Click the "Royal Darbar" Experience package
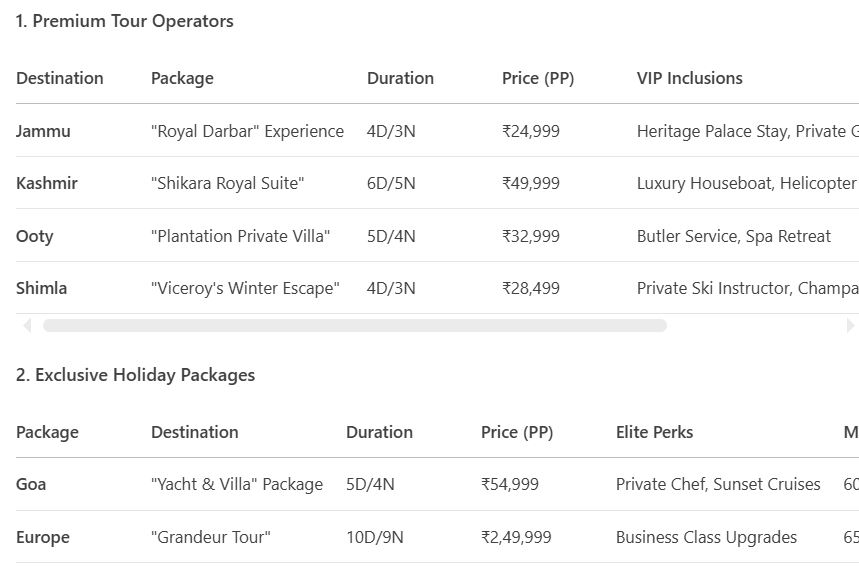Screen dimensions: 859x567 point(247,131)
